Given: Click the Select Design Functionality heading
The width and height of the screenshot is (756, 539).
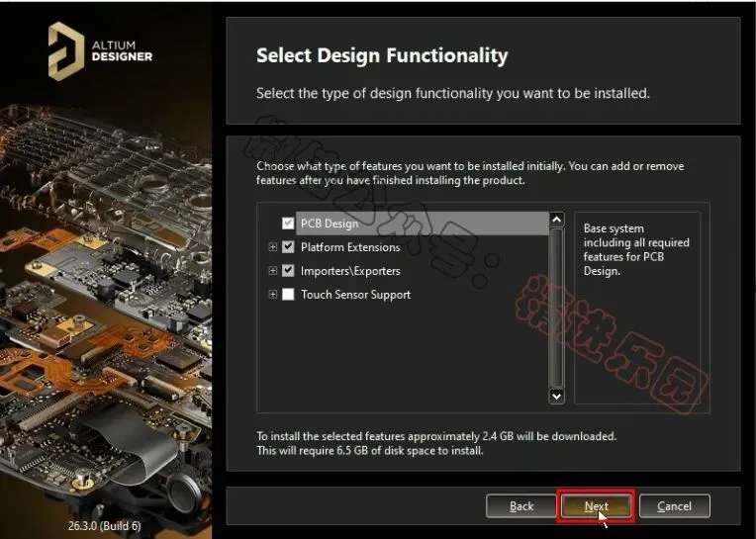Looking at the screenshot, I should point(382,55).
